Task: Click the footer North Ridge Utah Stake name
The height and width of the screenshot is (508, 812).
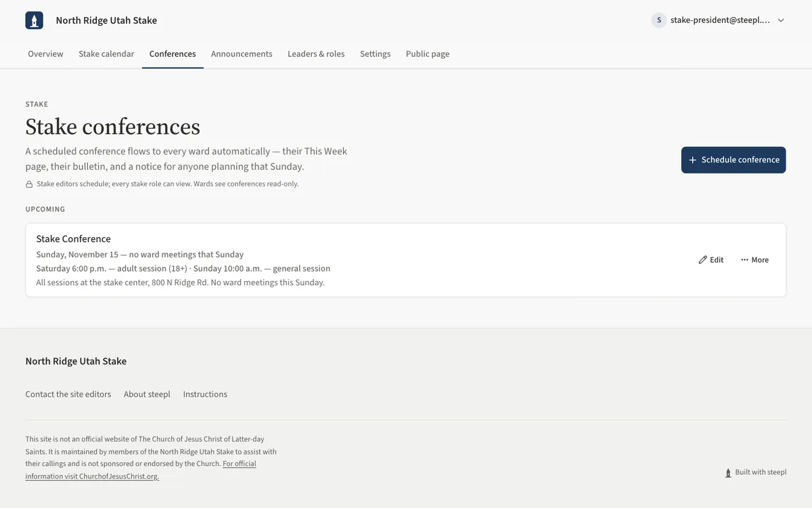Action: point(76,362)
